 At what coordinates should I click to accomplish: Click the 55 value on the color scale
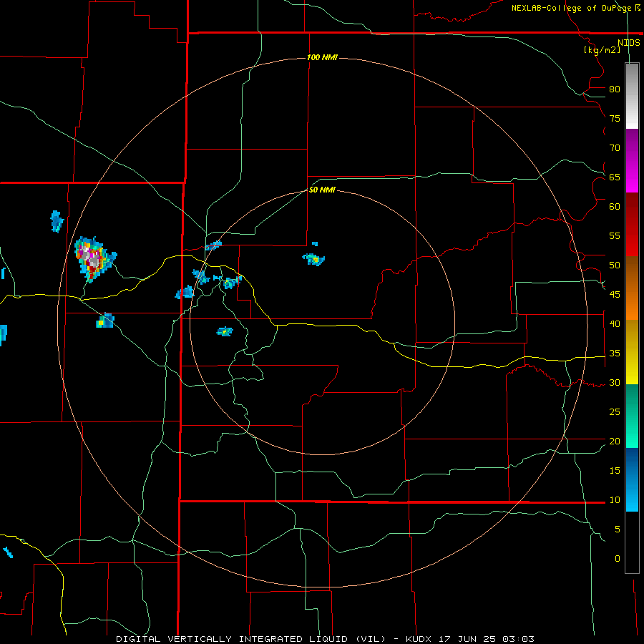tap(615, 235)
